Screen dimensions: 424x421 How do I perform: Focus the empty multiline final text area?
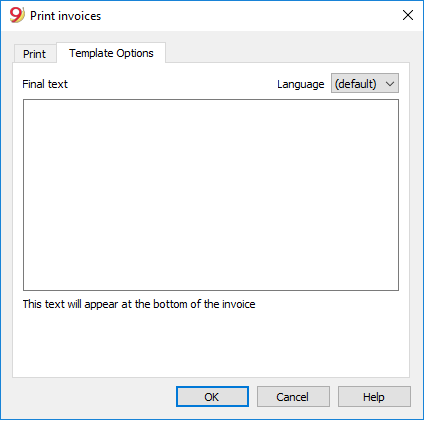(x=211, y=195)
